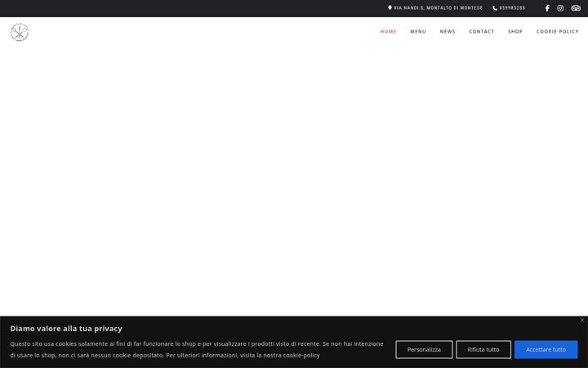This screenshot has width=588, height=368.
Task: Click 'Diamo valore alla tua privacy' heading
Action: (66, 329)
